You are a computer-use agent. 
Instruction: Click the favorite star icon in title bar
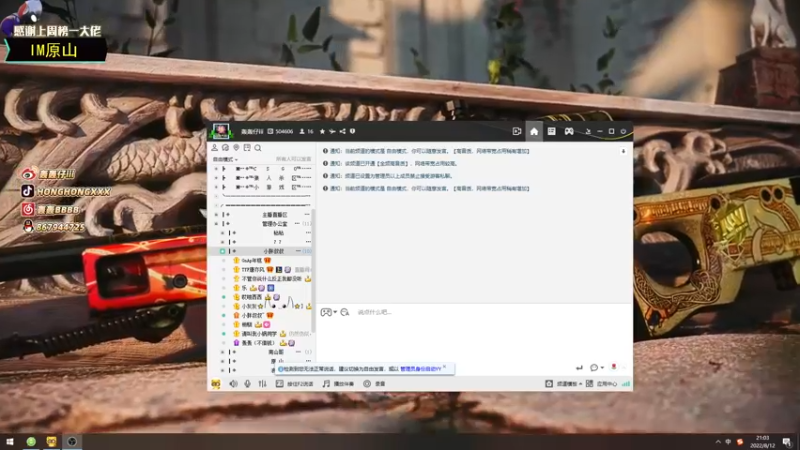(x=322, y=131)
